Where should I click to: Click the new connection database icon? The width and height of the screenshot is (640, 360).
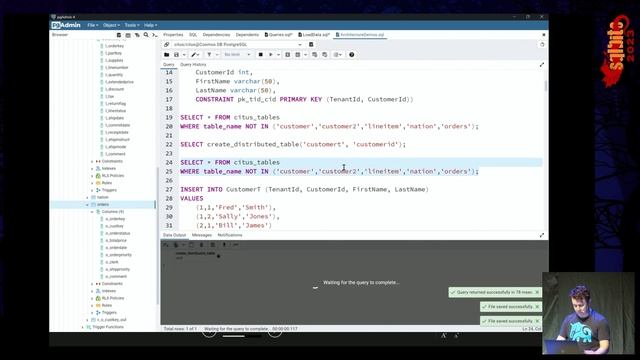tap(311, 44)
